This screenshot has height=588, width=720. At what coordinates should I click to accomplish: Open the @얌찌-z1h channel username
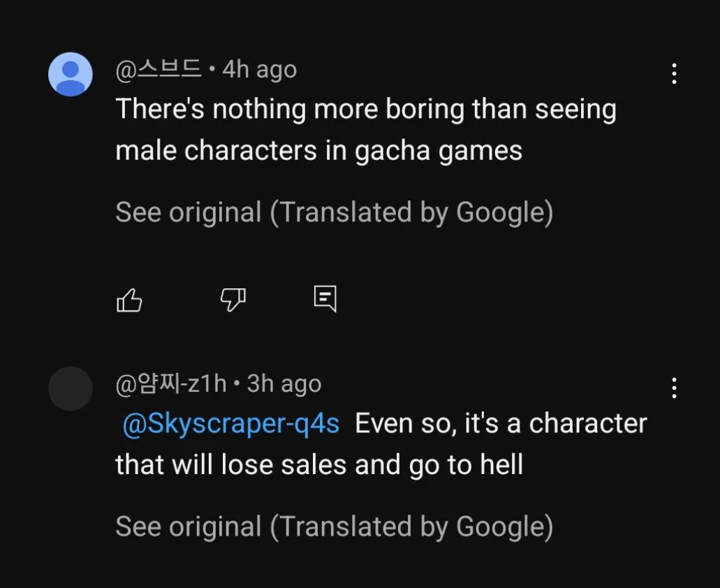pyautogui.click(x=171, y=383)
